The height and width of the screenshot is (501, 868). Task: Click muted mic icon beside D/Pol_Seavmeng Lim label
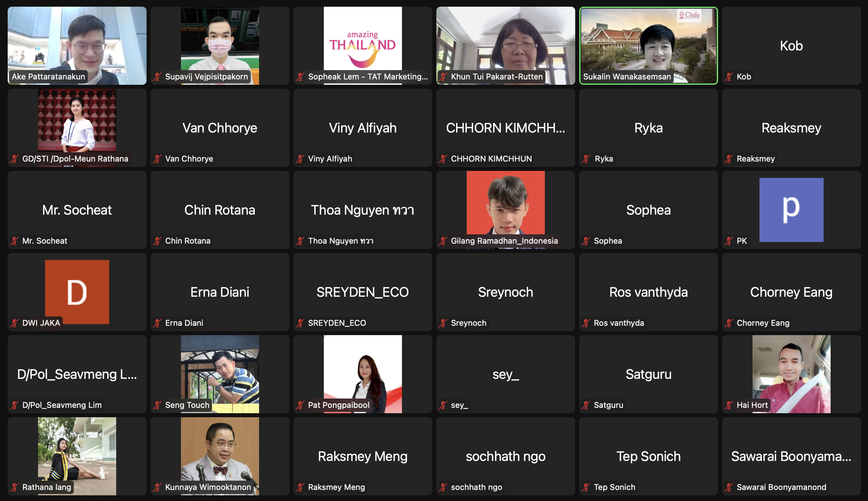(x=14, y=405)
